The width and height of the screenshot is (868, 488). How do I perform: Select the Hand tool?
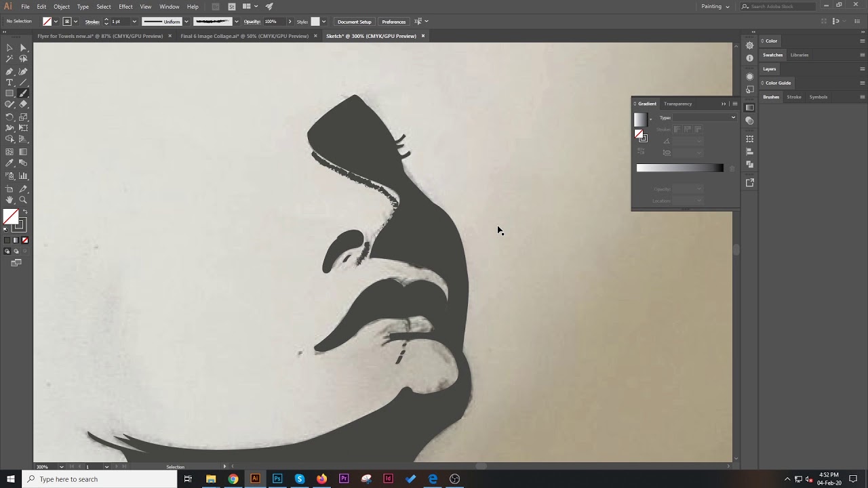pos(9,200)
